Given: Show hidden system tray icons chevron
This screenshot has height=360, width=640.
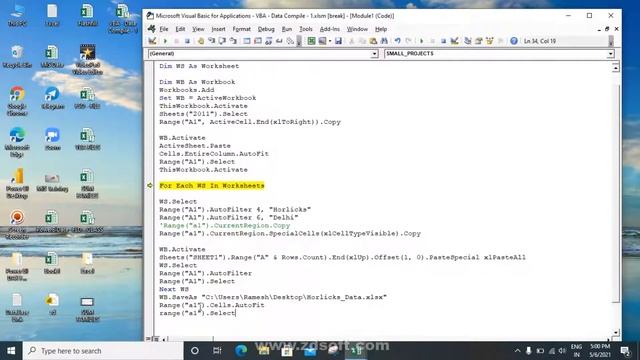Looking at the screenshot, I should tap(517, 351).
